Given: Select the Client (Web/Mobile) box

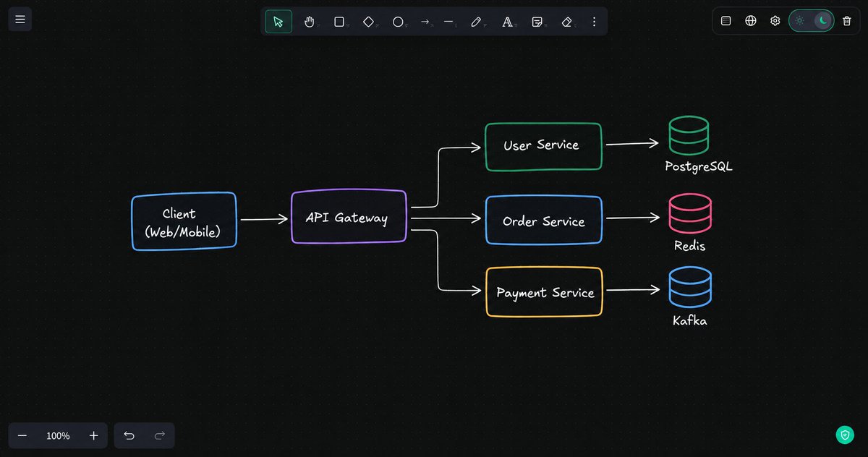Looking at the screenshot, I should tap(184, 221).
